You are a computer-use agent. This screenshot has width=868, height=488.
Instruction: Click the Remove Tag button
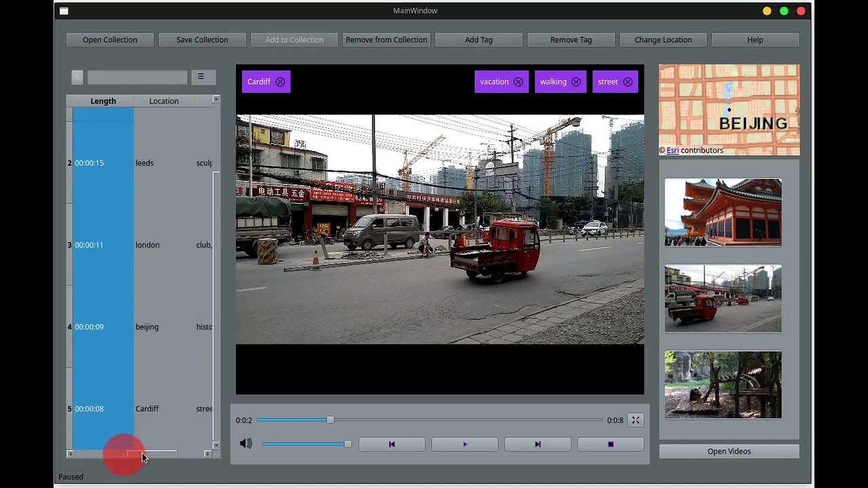tap(571, 40)
